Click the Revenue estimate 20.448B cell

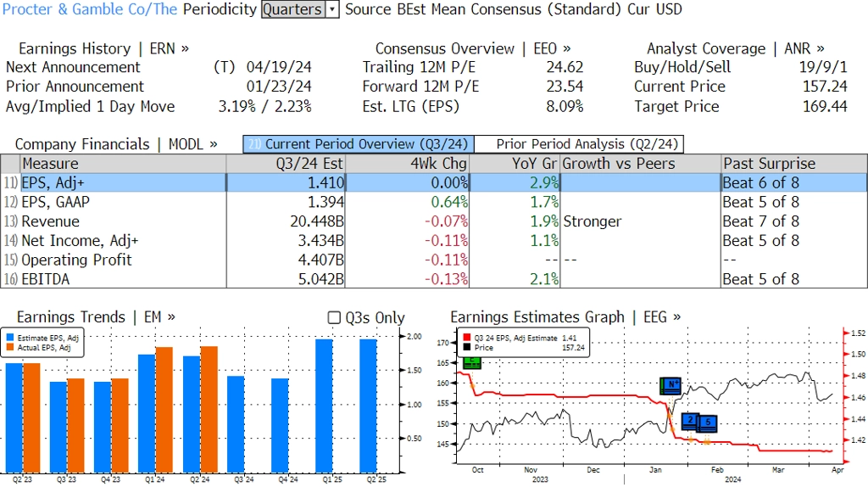(286, 221)
